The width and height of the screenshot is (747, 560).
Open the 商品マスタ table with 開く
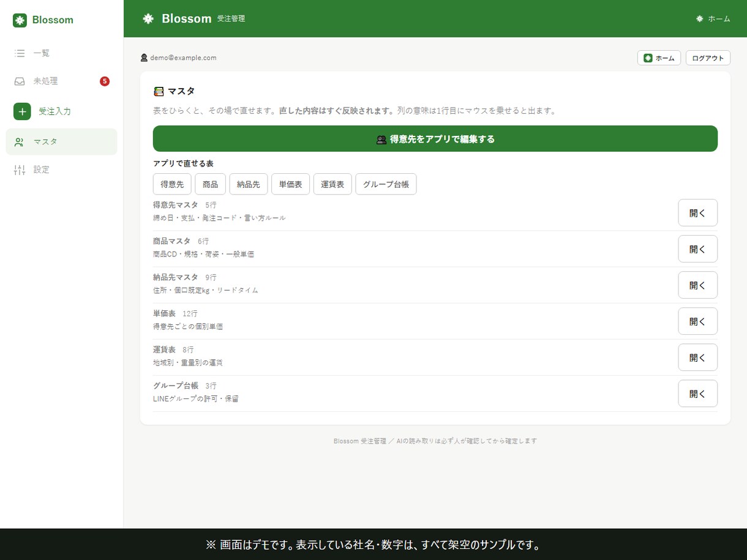coord(697,249)
